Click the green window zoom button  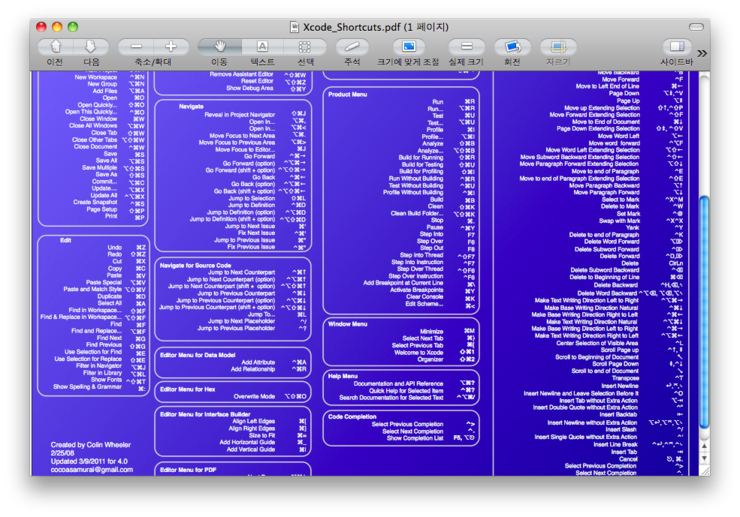pos(73,27)
